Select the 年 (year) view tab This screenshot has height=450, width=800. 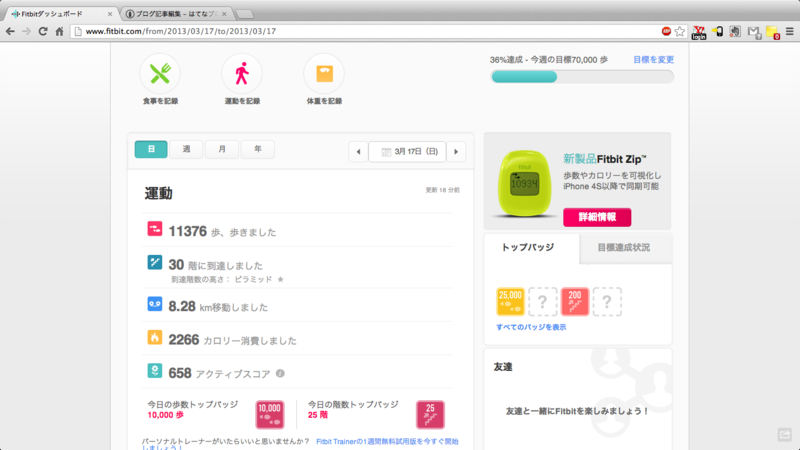click(x=258, y=149)
